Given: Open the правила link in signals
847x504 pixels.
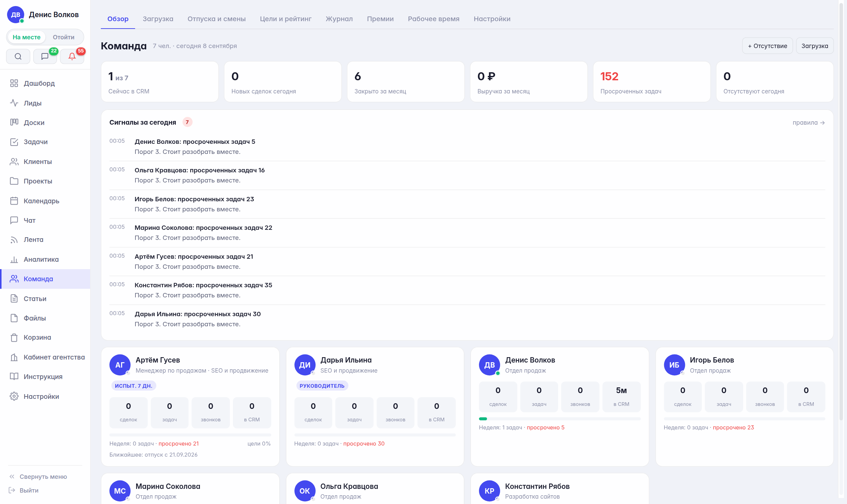Looking at the screenshot, I should click(809, 123).
